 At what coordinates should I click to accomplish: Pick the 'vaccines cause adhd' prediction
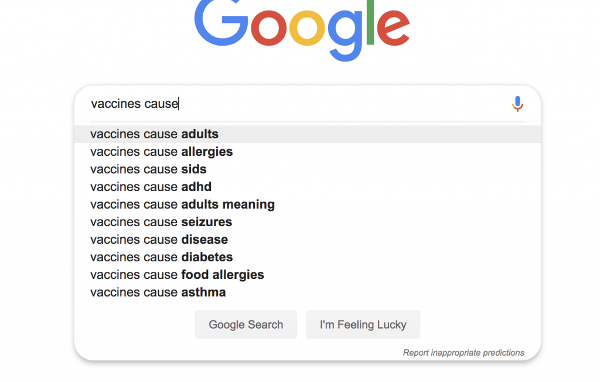click(x=307, y=187)
